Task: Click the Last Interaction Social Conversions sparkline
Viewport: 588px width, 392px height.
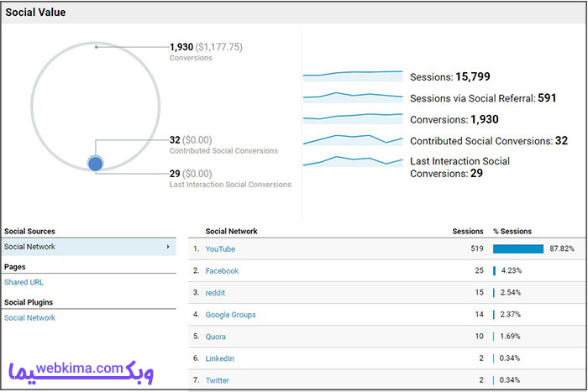Action: (353, 161)
